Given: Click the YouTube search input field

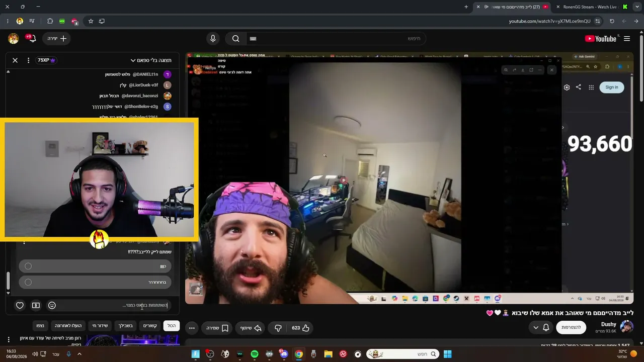Looking at the screenshot, I should (337, 39).
